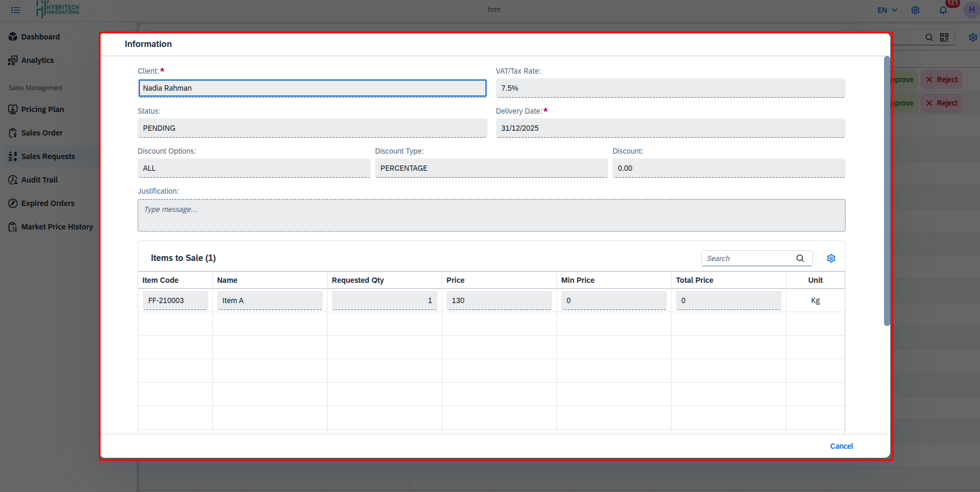Open Expired Orders

pyautogui.click(x=47, y=203)
